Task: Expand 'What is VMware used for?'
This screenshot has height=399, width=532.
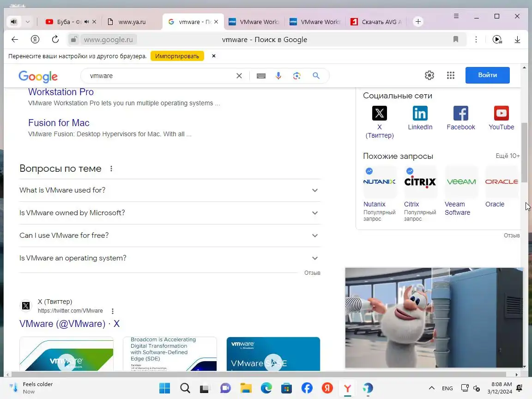Action: click(x=170, y=190)
